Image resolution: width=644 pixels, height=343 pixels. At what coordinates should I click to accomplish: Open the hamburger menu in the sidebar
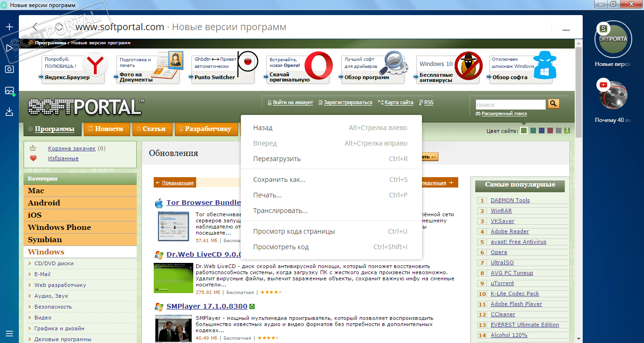(x=9, y=333)
